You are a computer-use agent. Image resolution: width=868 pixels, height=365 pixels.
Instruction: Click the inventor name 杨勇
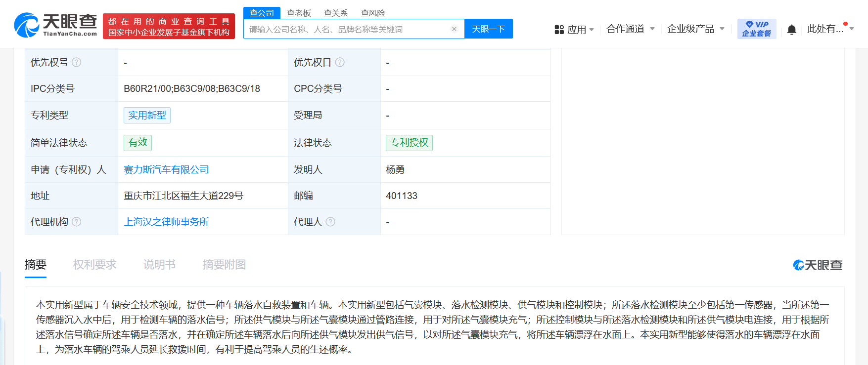click(395, 169)
